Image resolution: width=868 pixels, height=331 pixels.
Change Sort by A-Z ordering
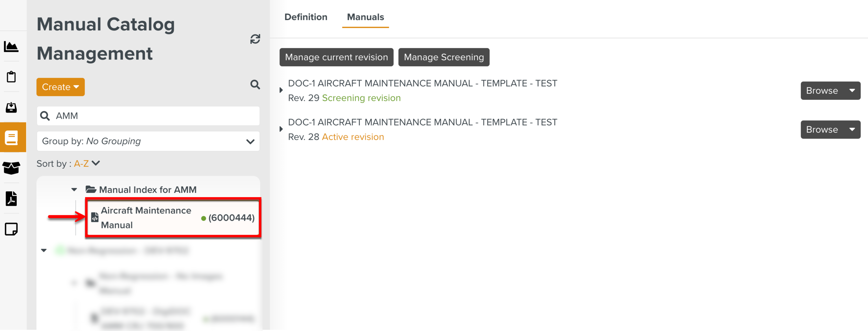coord(85,163)
